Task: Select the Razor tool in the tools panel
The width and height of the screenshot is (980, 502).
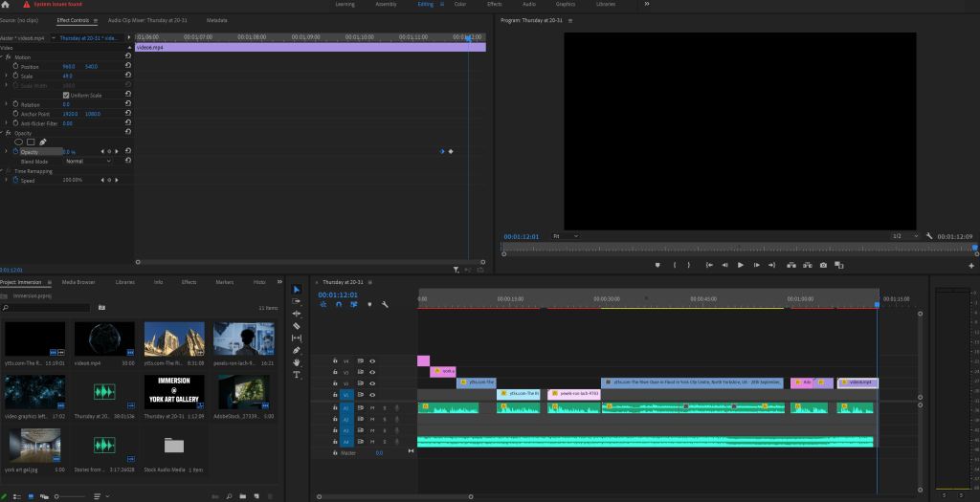Action: pos(297,325)
